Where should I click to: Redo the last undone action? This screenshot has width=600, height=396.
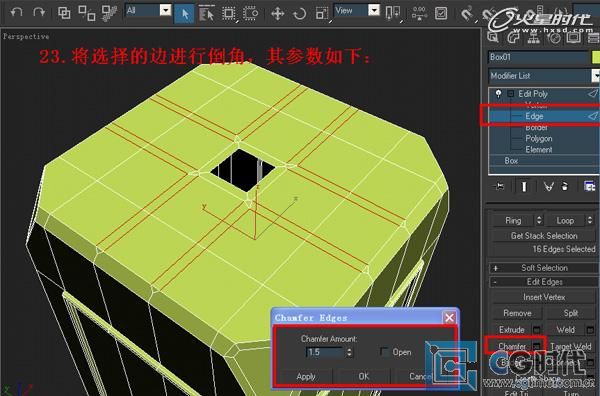pyautogui.click(x=39, y=13)
